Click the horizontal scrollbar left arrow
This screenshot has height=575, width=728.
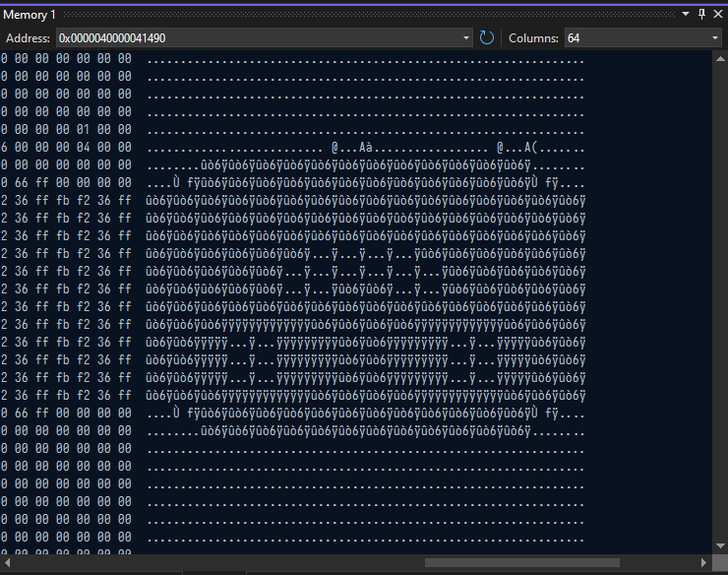click(7, 563)
